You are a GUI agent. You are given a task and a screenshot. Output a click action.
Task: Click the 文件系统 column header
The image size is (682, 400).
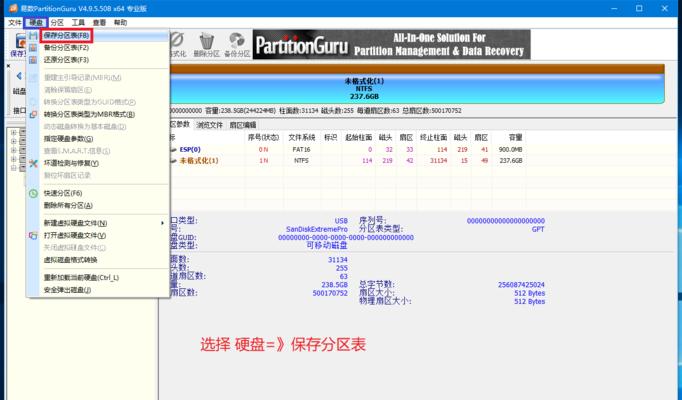(x=301, y=138)
